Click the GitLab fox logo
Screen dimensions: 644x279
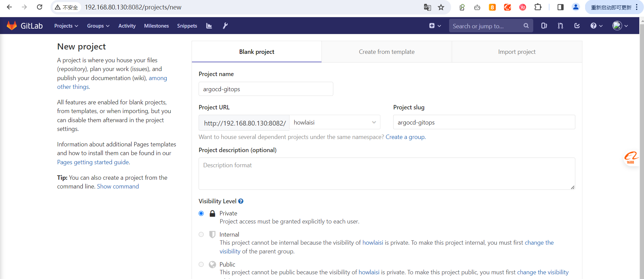[12, 26]
